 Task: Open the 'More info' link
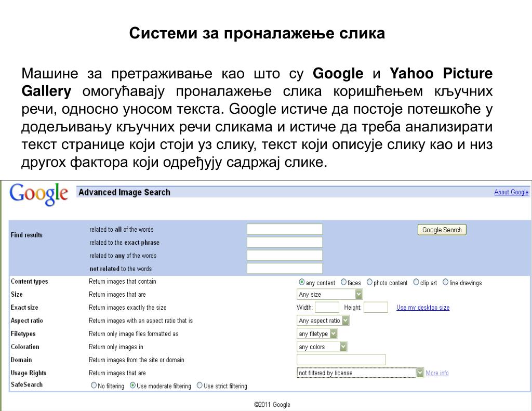point(437,373)
